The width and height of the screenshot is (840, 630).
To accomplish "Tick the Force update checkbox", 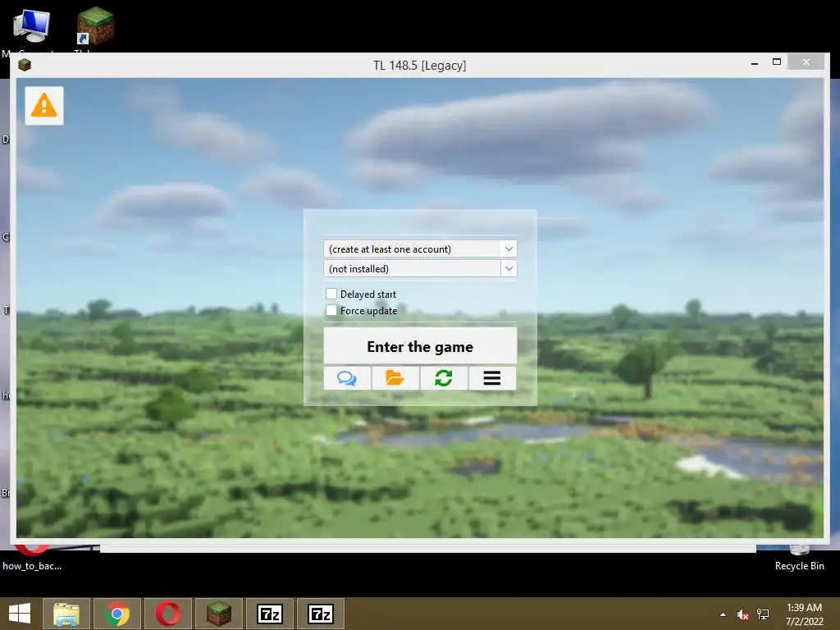I will pyautogui.click(x=331, y=310).
